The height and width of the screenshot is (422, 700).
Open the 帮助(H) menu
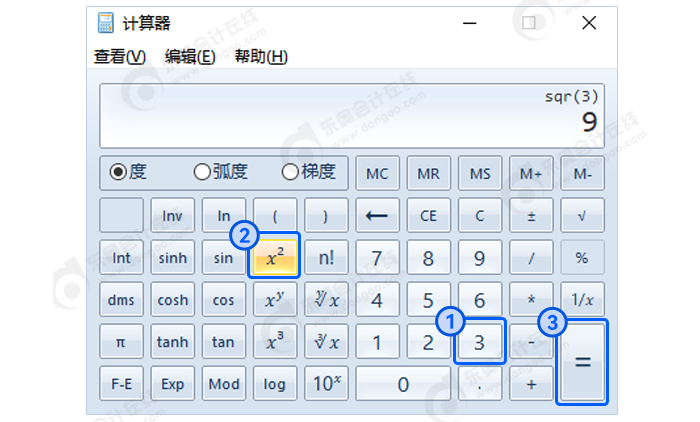pos(261,57)
